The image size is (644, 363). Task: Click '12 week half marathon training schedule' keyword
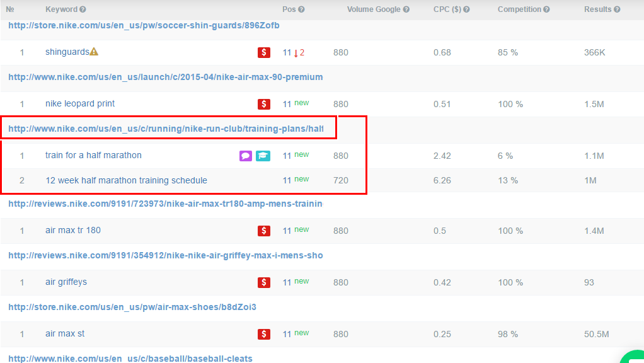coord(126,181)
